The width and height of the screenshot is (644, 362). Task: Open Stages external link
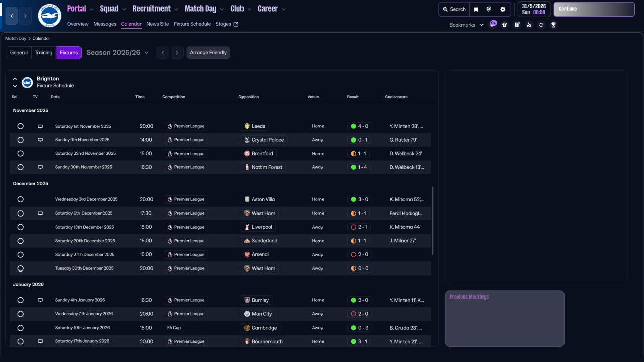(x=227, y=24)
